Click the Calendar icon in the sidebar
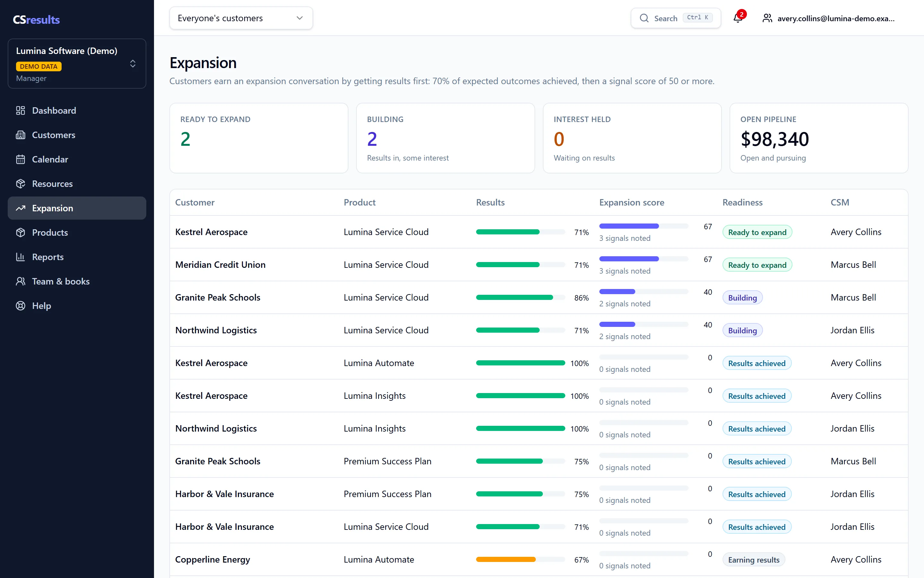This screenshot has width=924, height=578. [x=20, y=159]
